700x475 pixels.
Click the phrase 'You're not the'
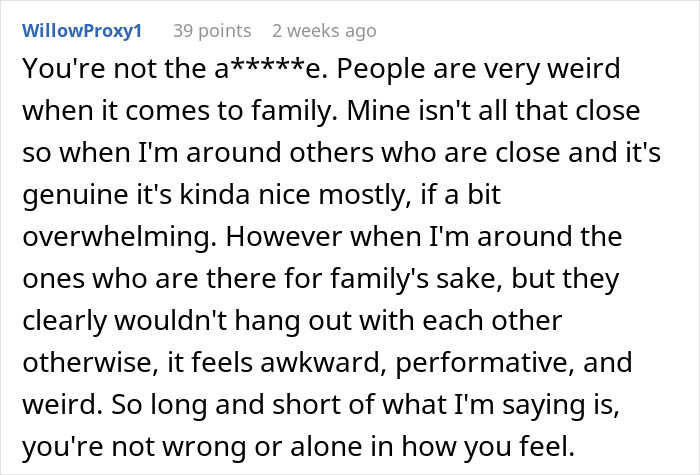coord(114,69)
